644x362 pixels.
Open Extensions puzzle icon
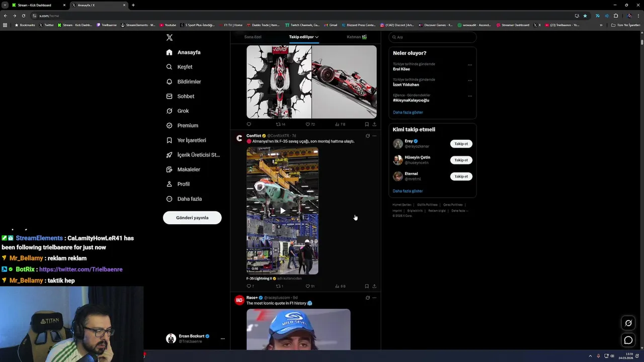[x=616, y=16]
